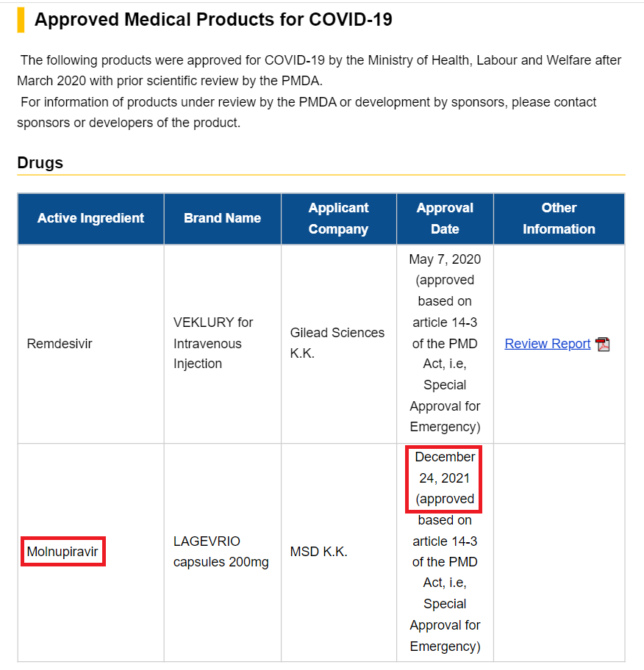Click the MSD K.K. applicant cell

pyautogui.click(x=318, y=552)
